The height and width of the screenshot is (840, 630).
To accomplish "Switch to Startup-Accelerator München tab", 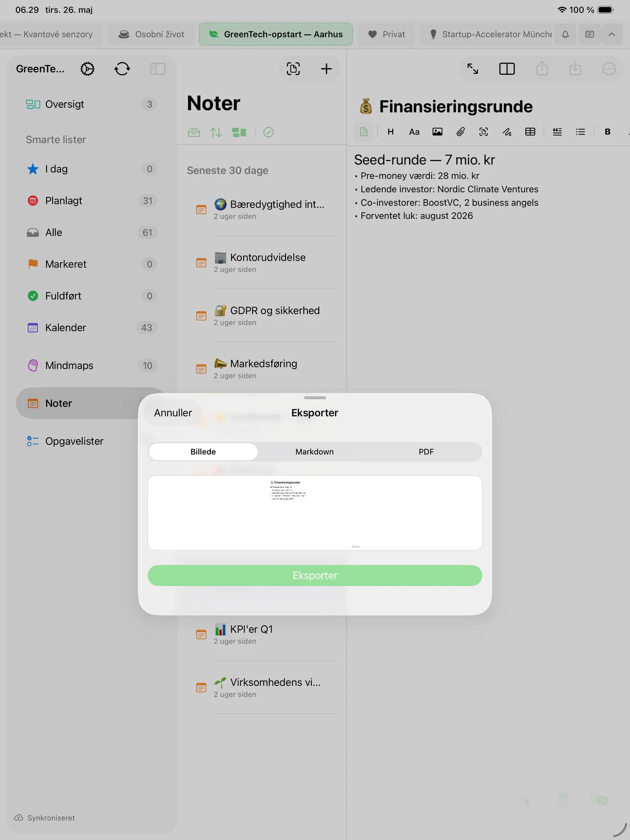I will point(486,35).
